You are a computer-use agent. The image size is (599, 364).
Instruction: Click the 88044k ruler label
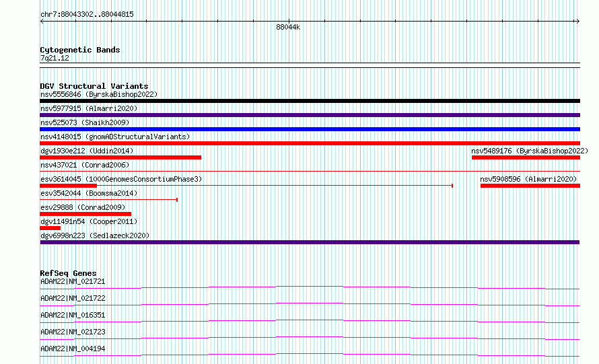pos(288,27)
